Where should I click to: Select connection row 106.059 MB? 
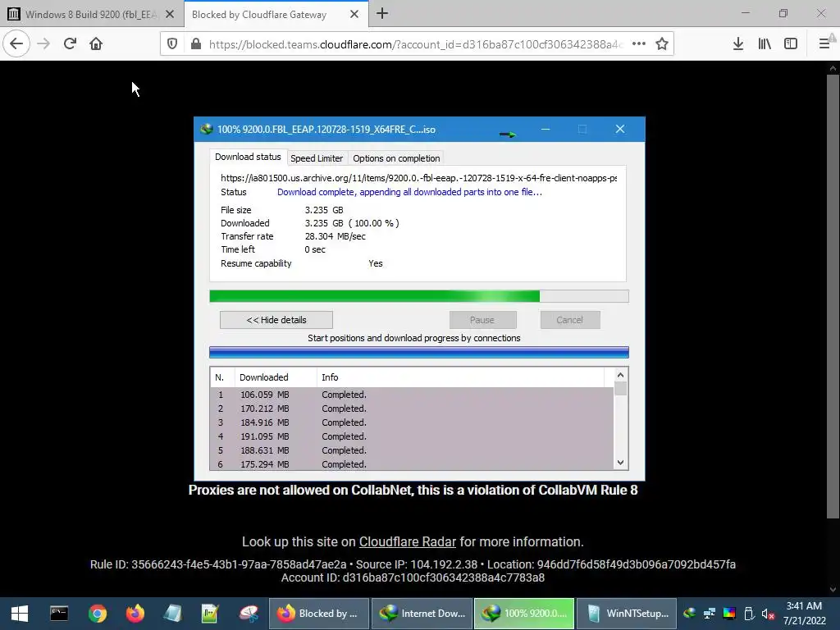(x=412, y=395)
